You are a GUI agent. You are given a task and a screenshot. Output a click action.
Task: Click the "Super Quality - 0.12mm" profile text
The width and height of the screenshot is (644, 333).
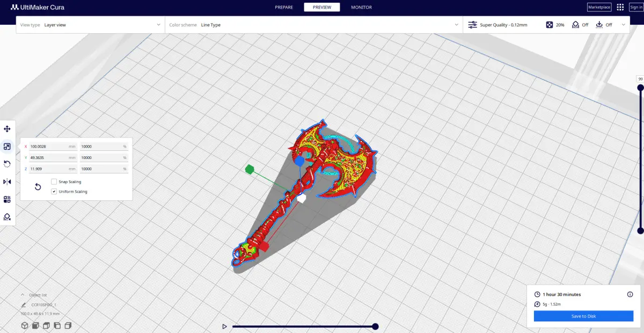coord(503,25)
